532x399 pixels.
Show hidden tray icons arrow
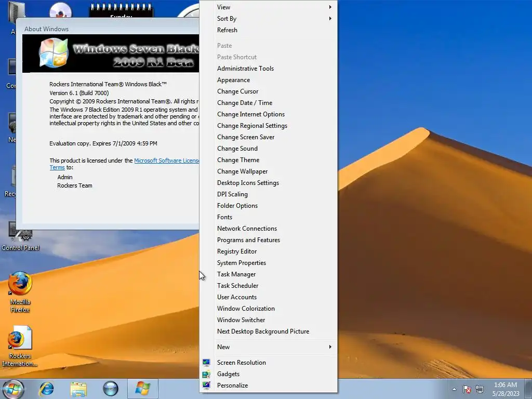click(x=454, y=389)
